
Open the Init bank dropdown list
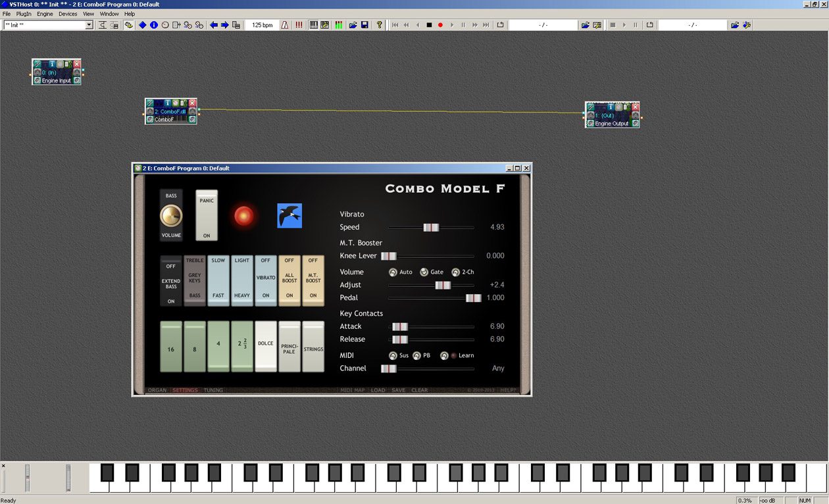(x=89, y=25)
